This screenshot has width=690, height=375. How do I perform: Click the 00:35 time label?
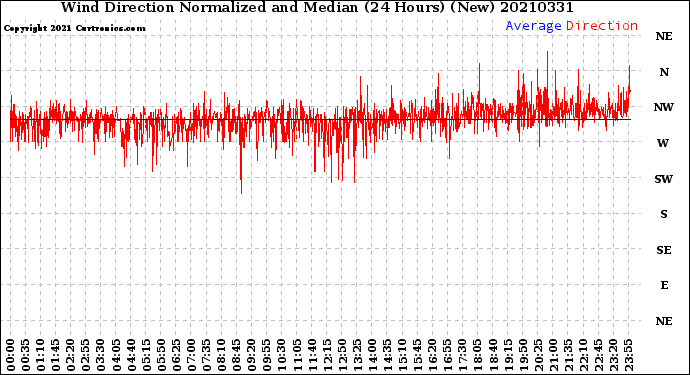click(x=26, y=355)
